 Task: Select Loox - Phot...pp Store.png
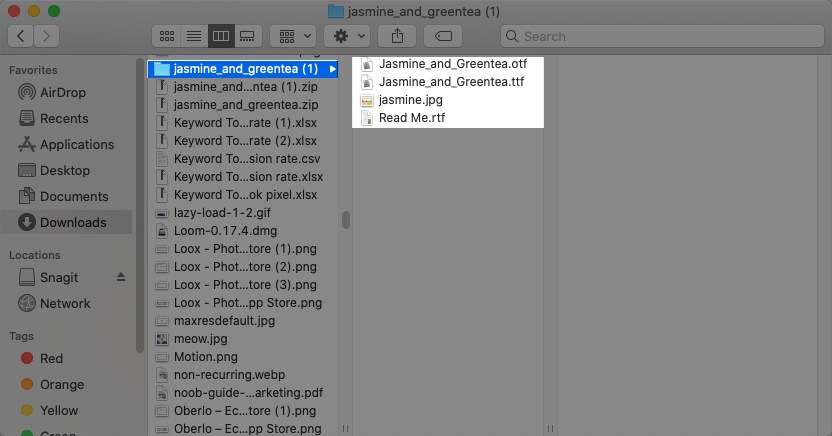click(242, 303)
